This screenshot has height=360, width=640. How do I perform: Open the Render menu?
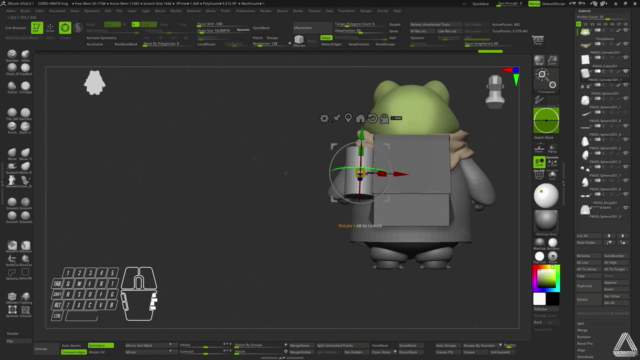click(x=266, y=11)
